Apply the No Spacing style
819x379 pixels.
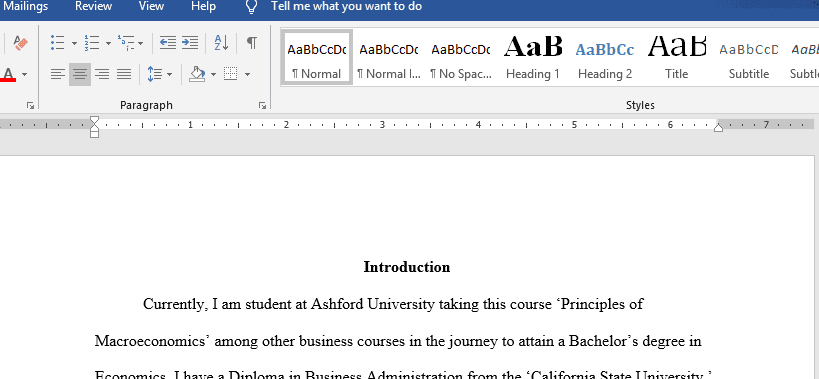click(x=461, y=57)
